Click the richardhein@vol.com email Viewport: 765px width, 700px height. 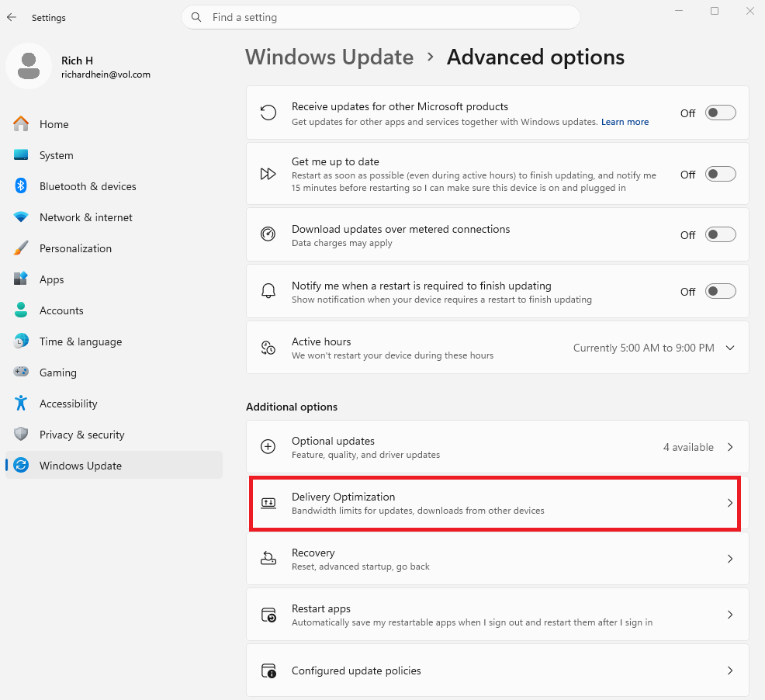(106, 75)
